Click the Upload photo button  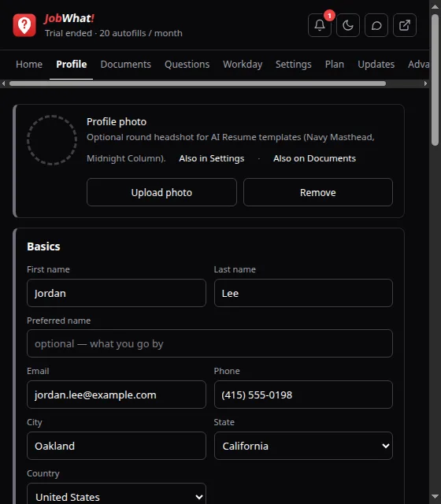[161, 192]
